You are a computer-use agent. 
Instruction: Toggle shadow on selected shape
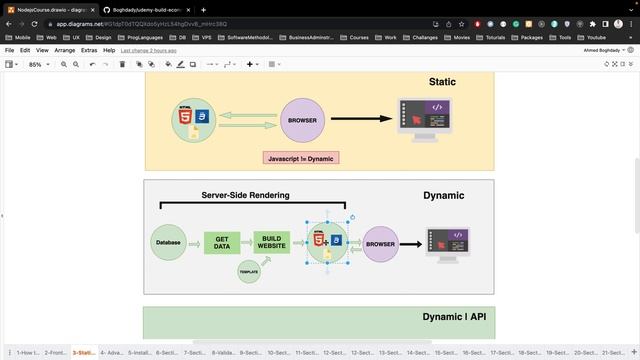coord(193,64)
